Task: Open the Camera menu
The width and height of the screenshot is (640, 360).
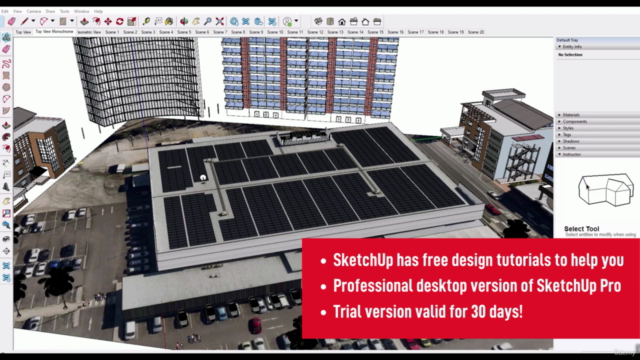Action: coord(34,11)
